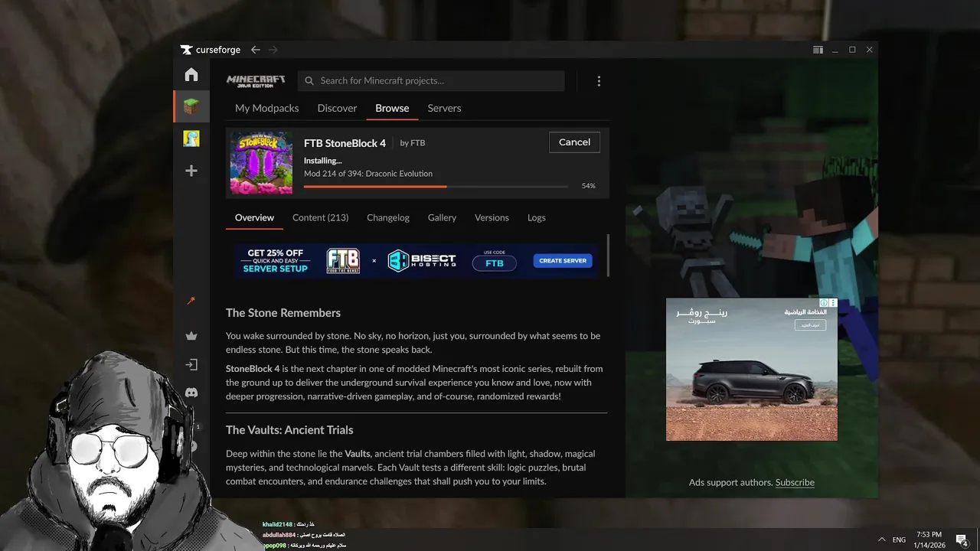Click the Subscribe link under the ad
Image resolution: width=980 pixels, height=551 pixels.
click(x=795, y=482)
